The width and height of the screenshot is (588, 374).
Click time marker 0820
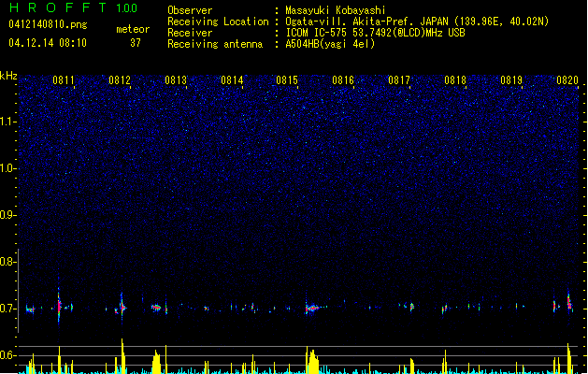click(567, 80)
